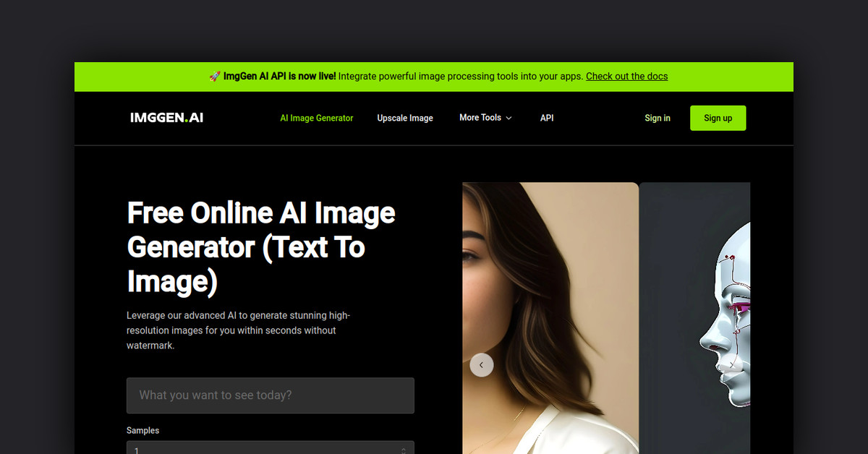Screen dimensions: 868x454
Task: Click the chevron beside More Tools
Action: tap(509, 118)
